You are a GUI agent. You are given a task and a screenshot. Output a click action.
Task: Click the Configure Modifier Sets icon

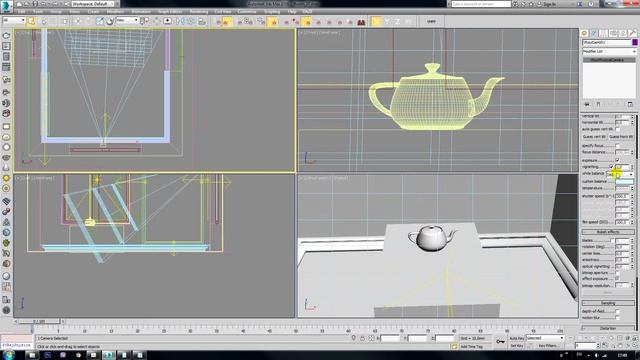[630, 104]
